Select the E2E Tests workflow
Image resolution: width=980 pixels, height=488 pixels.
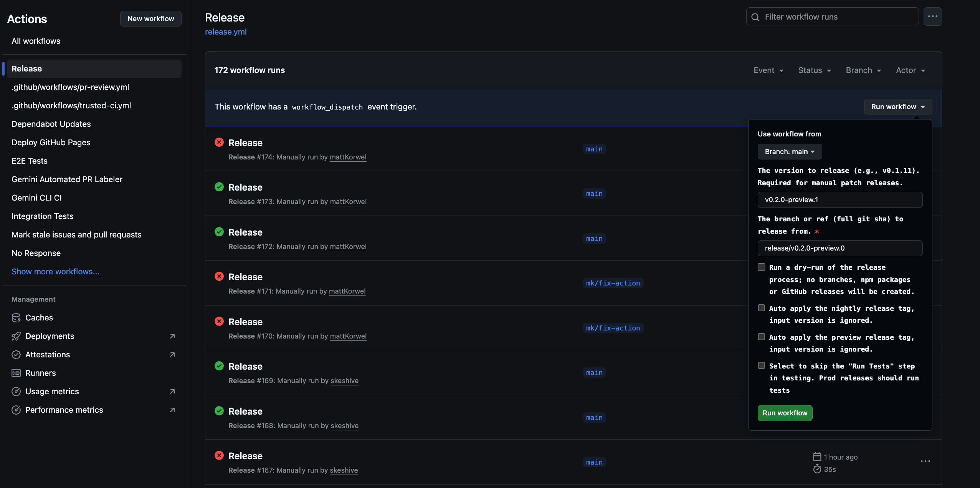tap(29, 161)
